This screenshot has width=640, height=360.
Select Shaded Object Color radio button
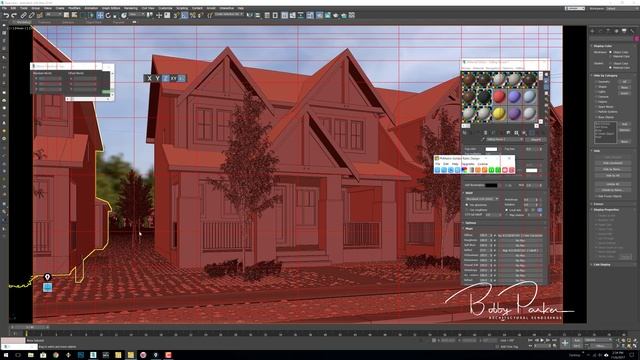pyautogui.click(x=611, y=63)
